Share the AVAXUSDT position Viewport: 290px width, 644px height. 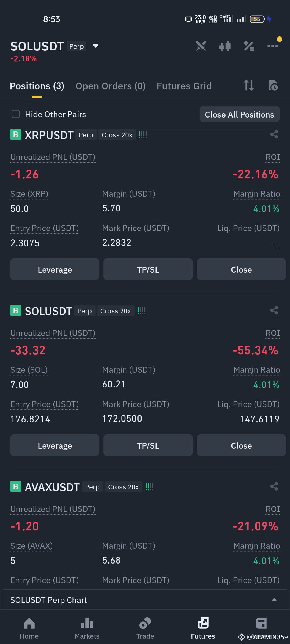pyautogui.click(x=274, y=486)
